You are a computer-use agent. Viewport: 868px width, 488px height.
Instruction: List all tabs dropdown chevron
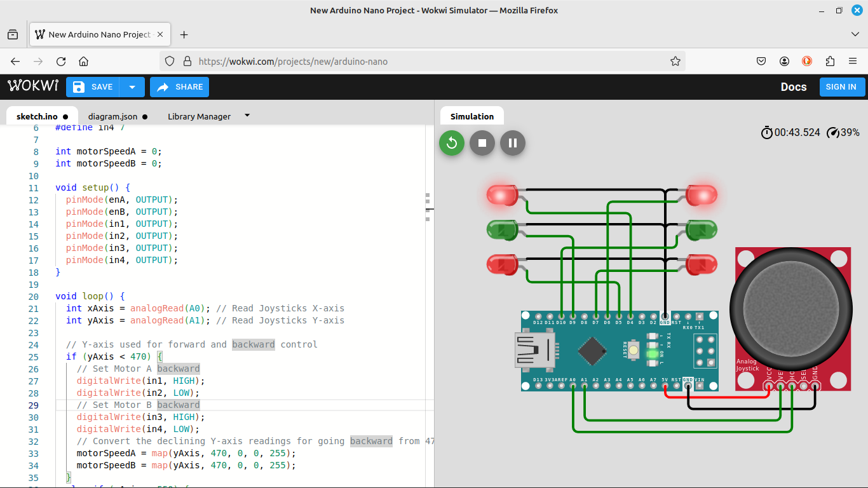855,34
